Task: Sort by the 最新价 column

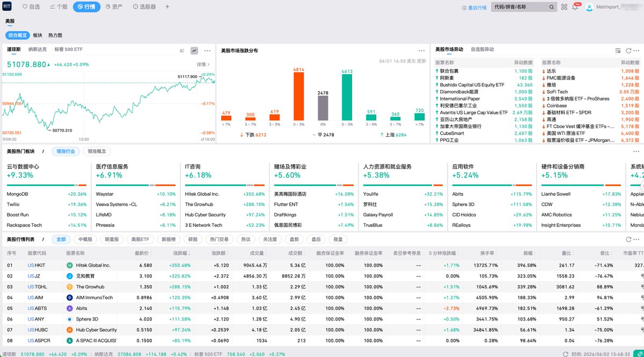Action: 143,253
